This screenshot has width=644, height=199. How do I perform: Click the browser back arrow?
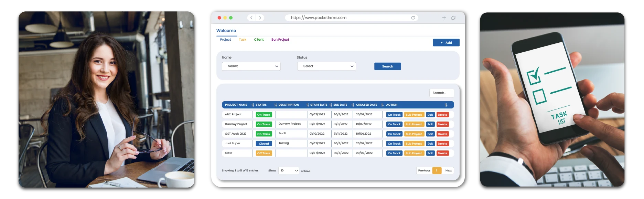point(251,18)
